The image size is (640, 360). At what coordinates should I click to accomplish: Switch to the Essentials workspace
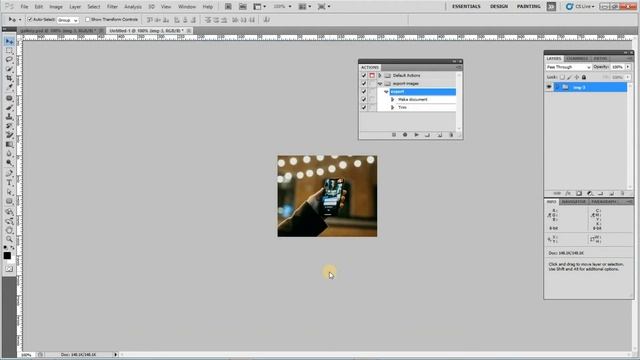tap(466, 7)
